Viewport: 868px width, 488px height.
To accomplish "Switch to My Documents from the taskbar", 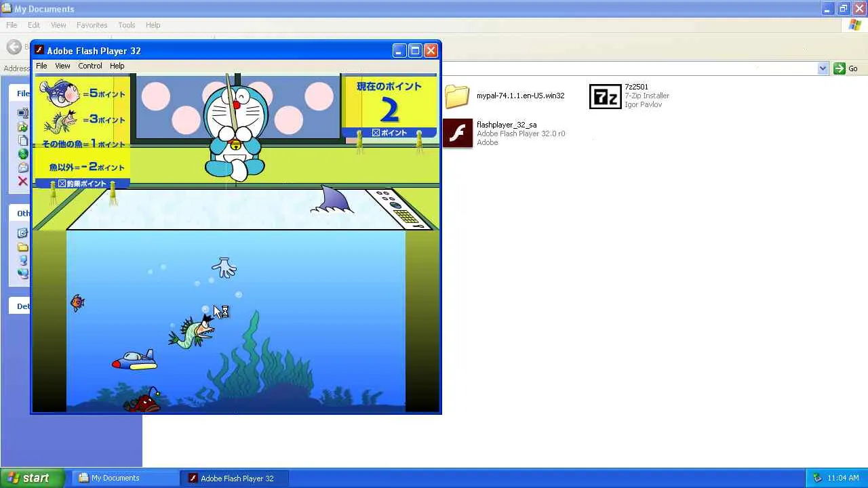I will 125,478.
